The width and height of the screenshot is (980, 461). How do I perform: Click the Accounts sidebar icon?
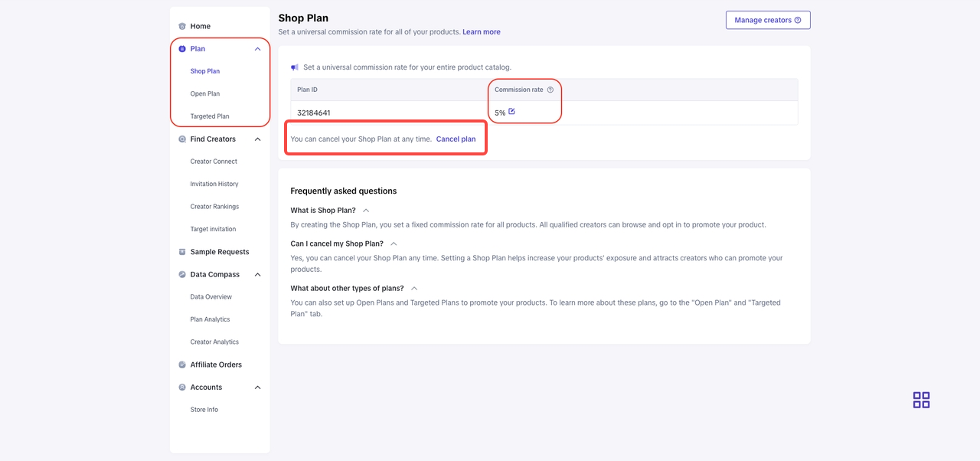tap(182, 387)
